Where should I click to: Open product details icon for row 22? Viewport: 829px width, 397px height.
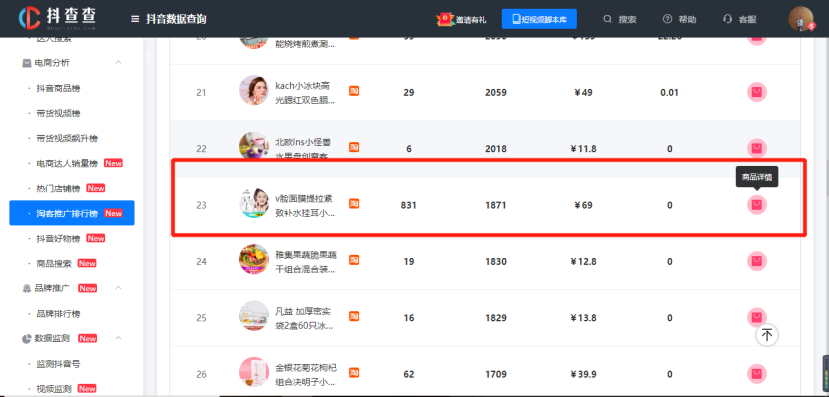[757, 149]
